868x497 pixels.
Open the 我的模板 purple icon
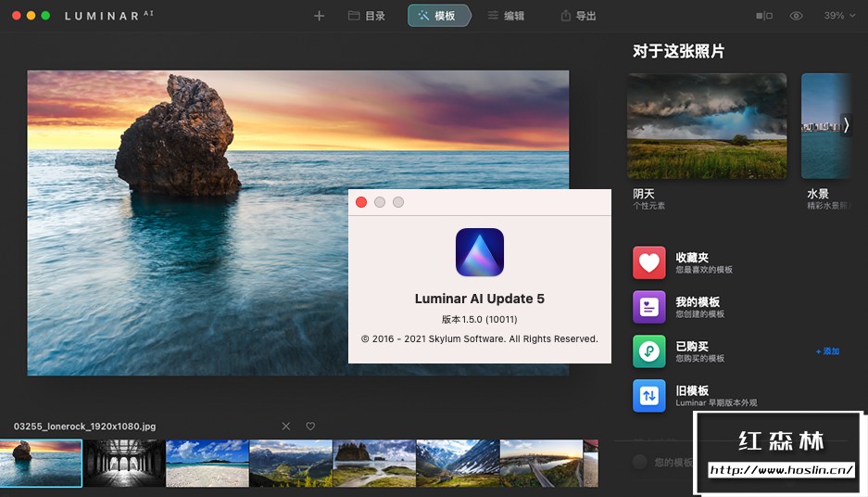[649, 307]
